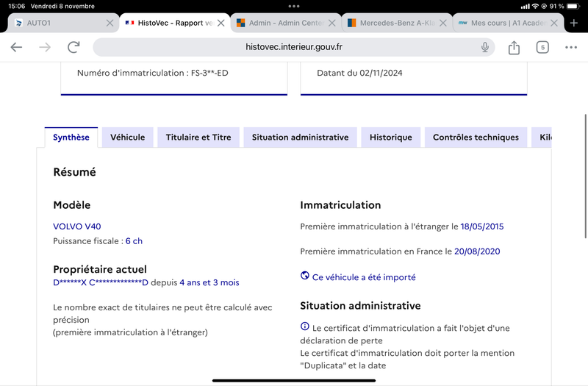Tap the battery indicator in status bar
This screenshot has width=588, height=386.
click(573, 6)
